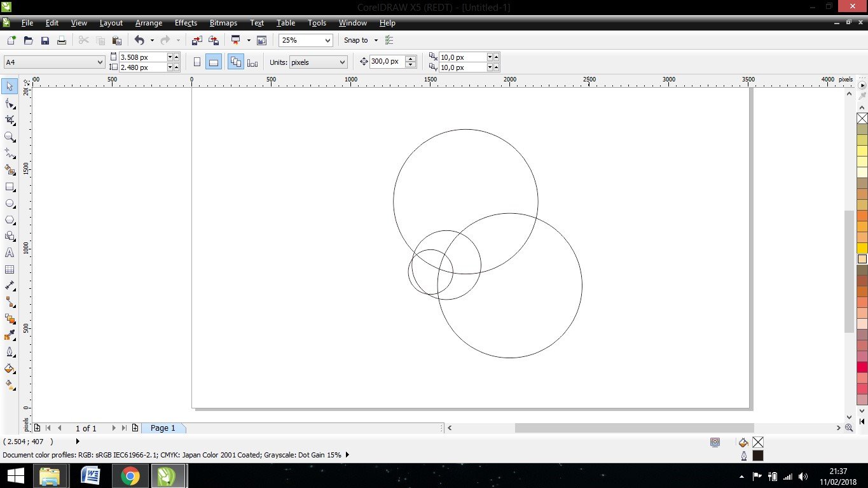Open the Units pixels dropdown
Image resolution: width=868 pixels, height=488 pixels.
point(342,62)
